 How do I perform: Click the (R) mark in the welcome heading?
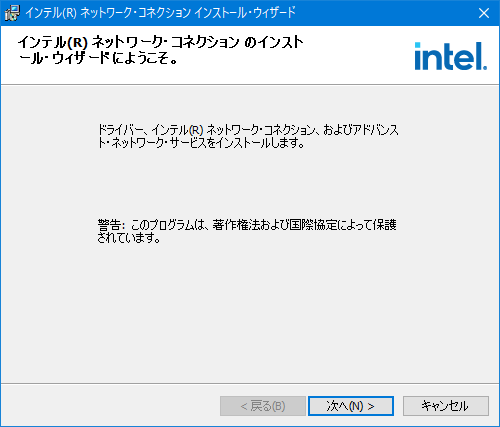(77, 43)
